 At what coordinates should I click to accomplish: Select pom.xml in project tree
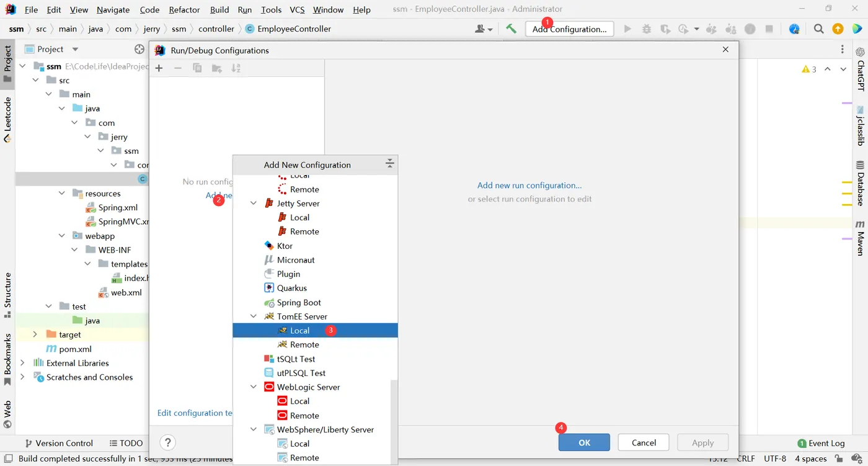click(75, 349)
